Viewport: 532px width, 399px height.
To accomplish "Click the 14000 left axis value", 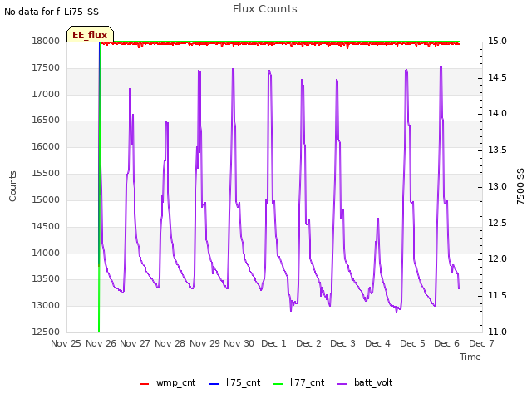I will [x=46, y=253].
